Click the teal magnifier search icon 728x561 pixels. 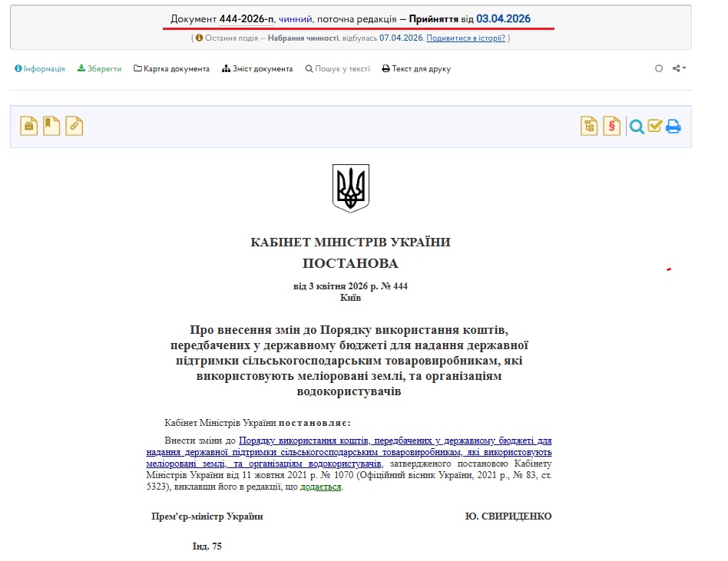tap(637, 126)
